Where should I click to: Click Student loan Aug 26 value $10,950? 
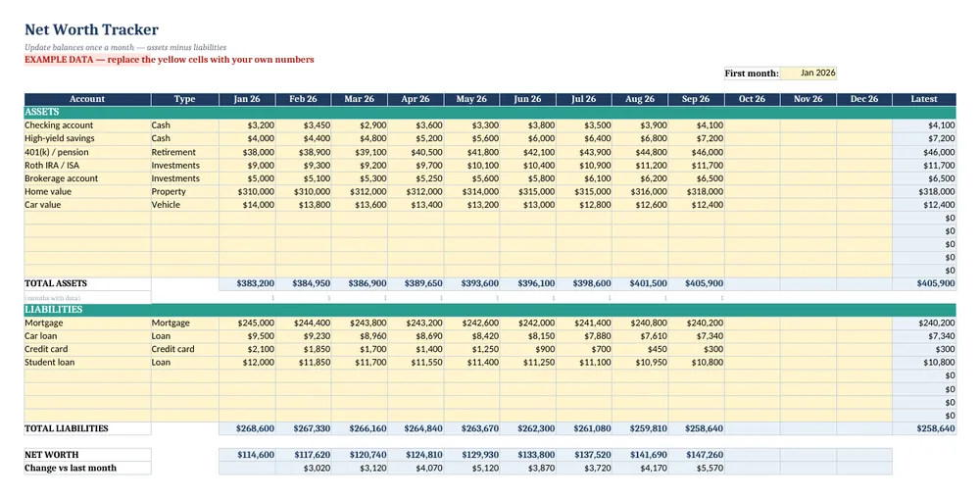click(x=640, y=363)
